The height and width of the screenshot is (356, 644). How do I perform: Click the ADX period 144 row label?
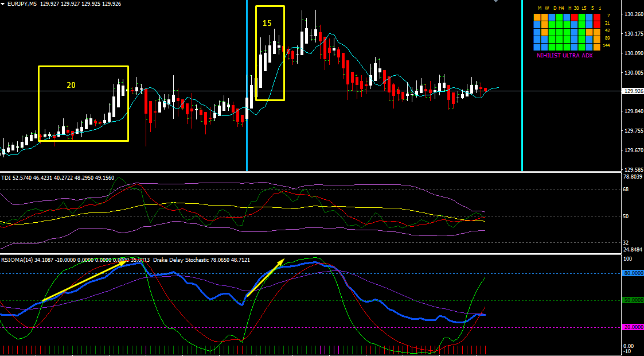point(607,45)
